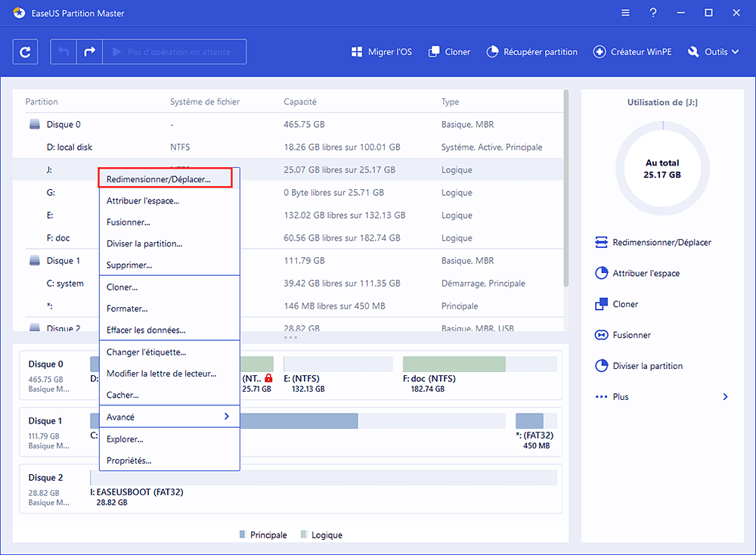Open Récupérer partition tool
The height and width of the screenshot is (555, 756).
[x=531, y=51]
